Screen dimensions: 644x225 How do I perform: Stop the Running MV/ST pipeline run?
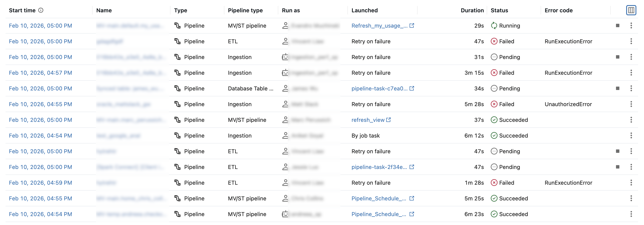coord(617,25)
